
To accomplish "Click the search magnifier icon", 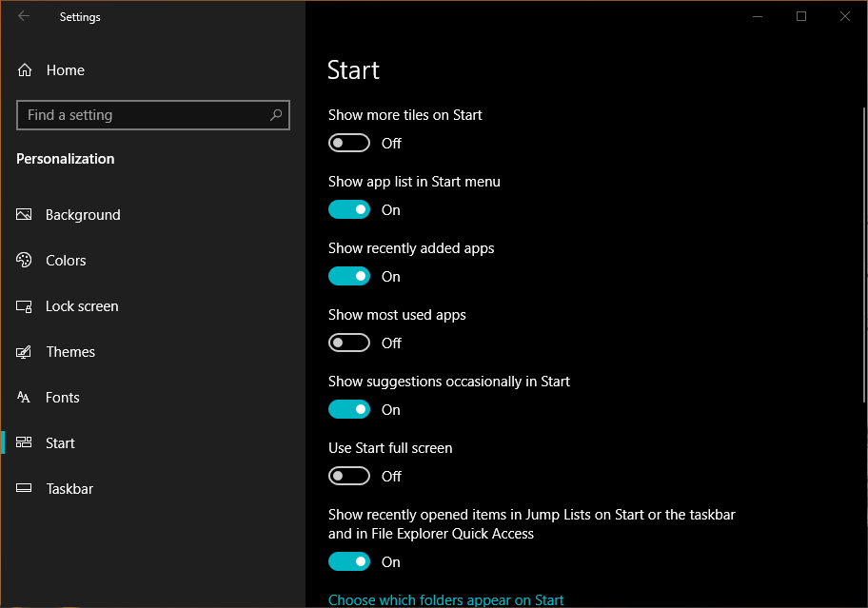I will (x=276, y=115).
